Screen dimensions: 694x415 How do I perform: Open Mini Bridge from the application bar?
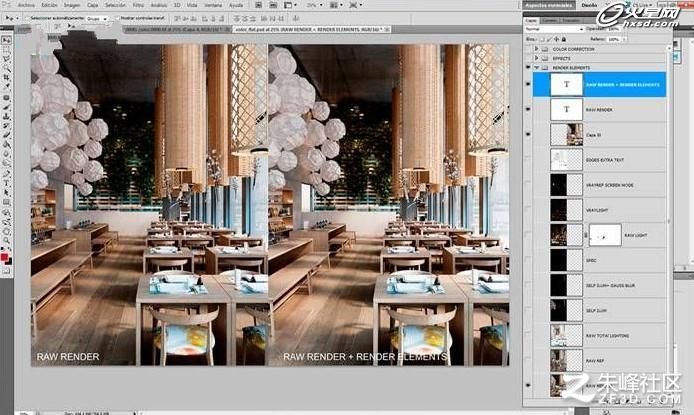pyautogui.click(x=273, y=5)
